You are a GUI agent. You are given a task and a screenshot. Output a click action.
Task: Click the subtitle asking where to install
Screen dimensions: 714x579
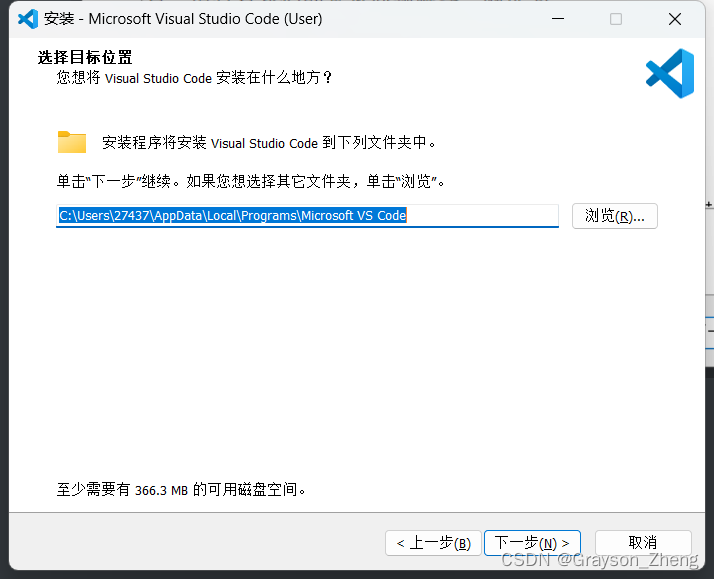point(194,77)
